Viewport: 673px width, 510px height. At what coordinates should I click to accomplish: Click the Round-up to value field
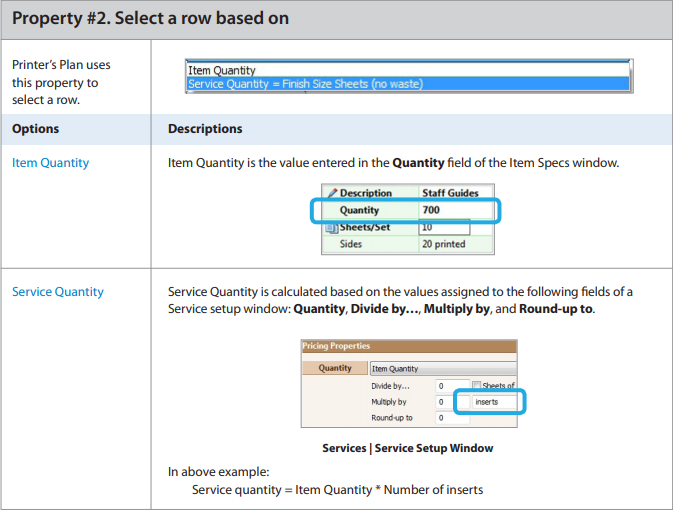452,418
